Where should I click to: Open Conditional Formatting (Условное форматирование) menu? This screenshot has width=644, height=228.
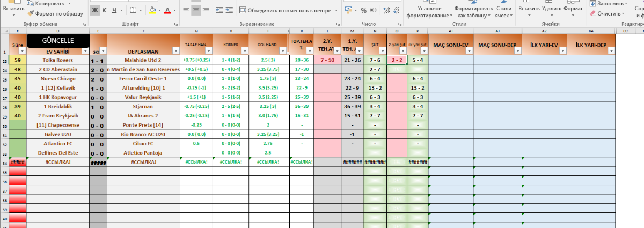coord(429,12)
